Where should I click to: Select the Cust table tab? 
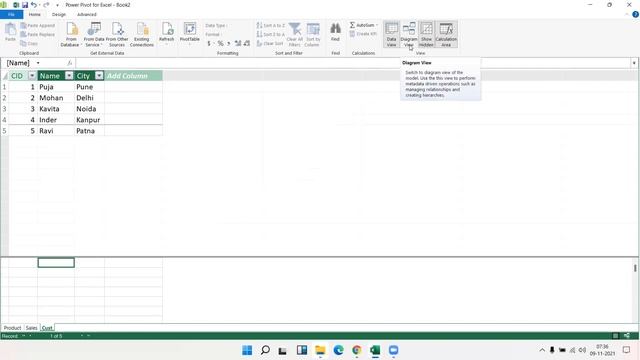[x=47, y=328]
